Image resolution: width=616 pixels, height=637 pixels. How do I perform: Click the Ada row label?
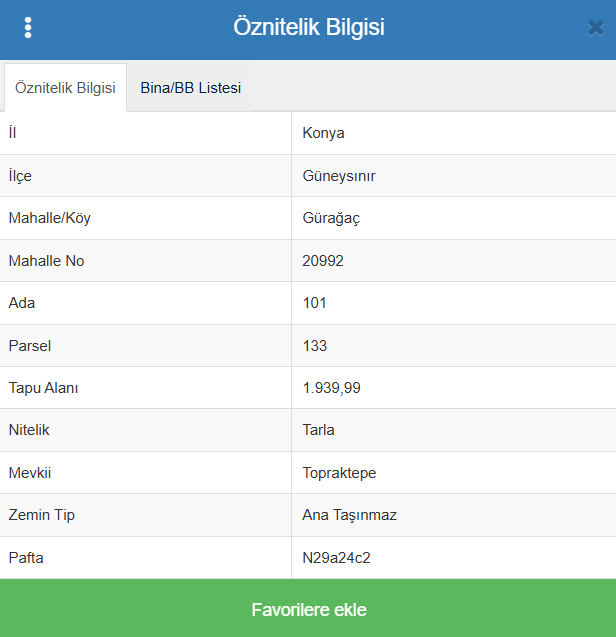pos(22,303)
